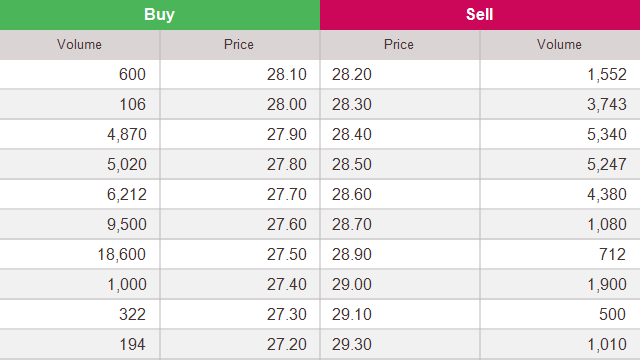Select buy price 27.50
640x360 pixels.
click(x=287, y=255)
